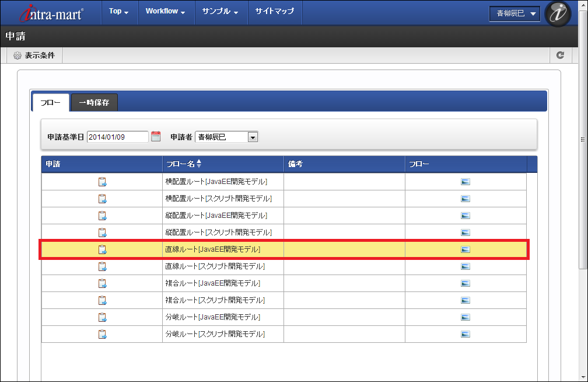Click the round intra-mart 'i' logo icon
588x382 pixels.
[x=557, y=15]
